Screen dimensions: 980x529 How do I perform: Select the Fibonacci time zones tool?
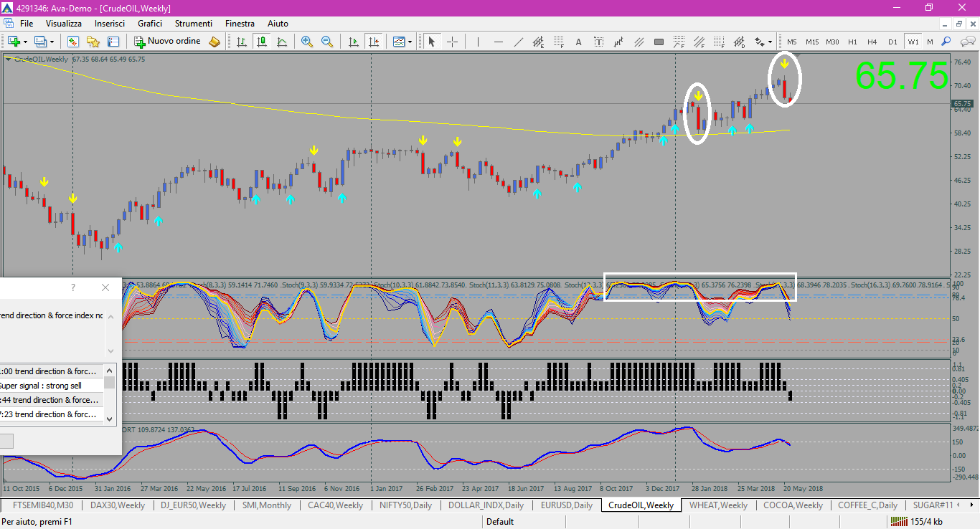[x=719, y=42]
